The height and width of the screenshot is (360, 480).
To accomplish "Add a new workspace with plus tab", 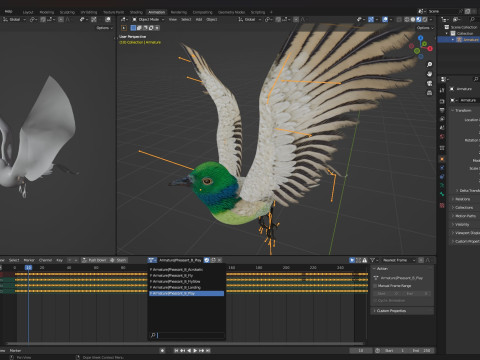I will click(271, 12).
